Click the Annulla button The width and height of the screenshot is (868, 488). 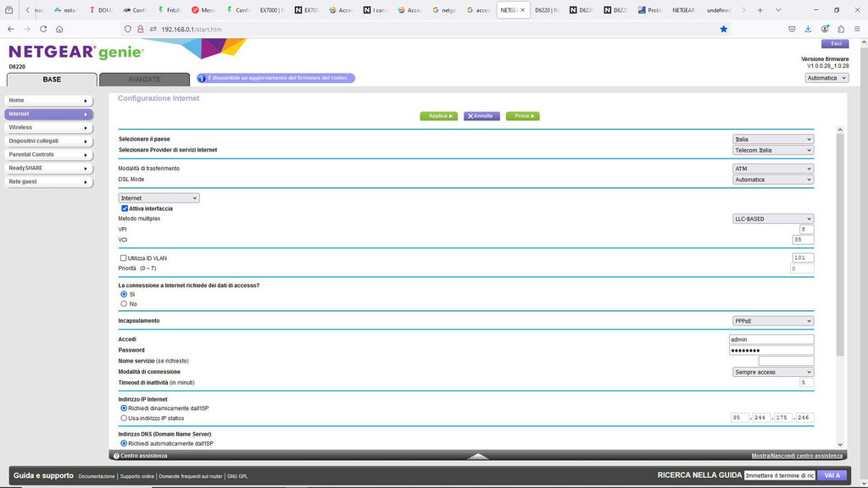481,116
